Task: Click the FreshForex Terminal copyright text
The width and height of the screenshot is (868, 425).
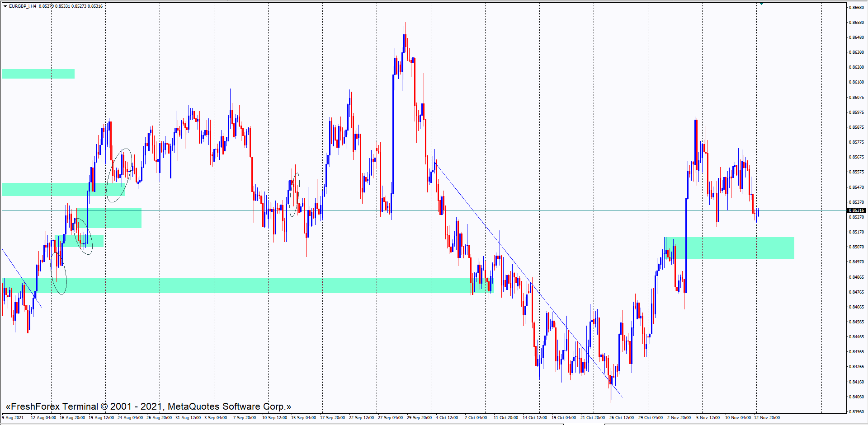Action: click(x=148, y=406)
